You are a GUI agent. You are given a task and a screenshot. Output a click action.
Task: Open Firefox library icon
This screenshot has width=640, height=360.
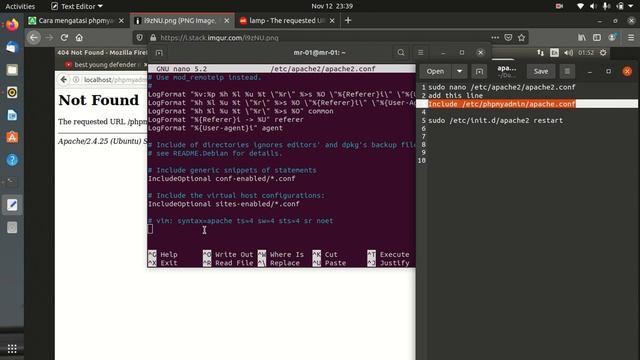(582, 38)
